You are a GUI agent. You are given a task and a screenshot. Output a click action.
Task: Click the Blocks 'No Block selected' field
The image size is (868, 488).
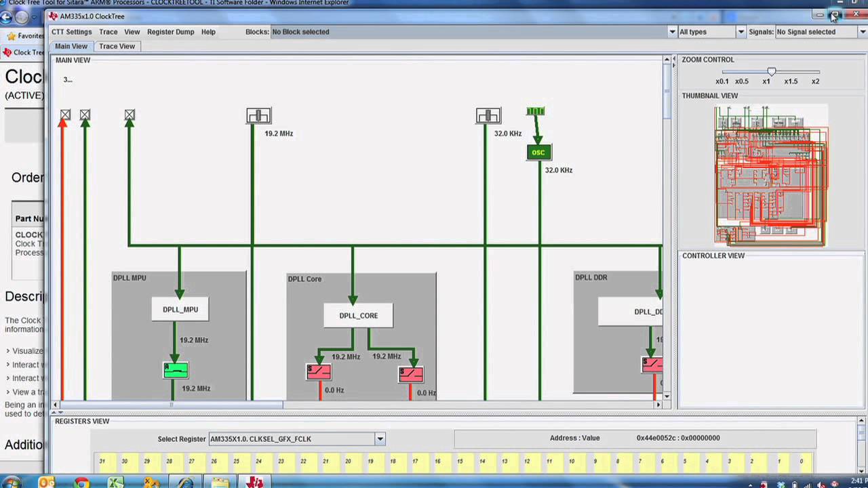[x=469, y=32]
